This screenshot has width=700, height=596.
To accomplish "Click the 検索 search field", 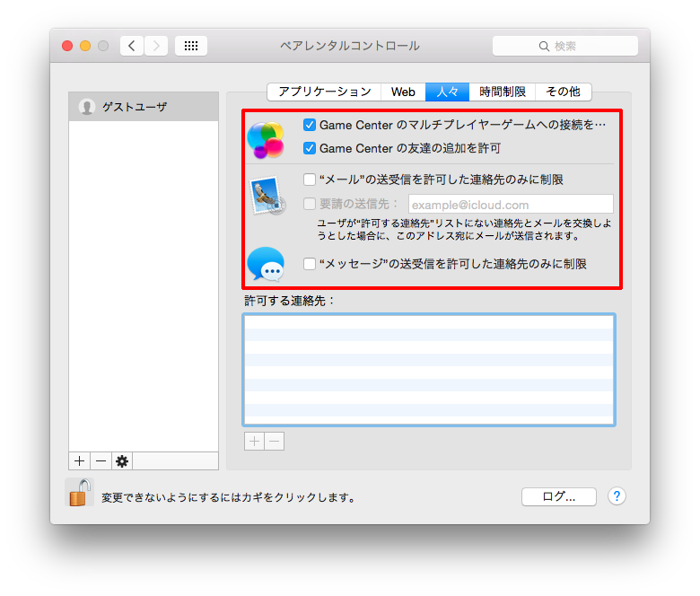I will 565,46.
